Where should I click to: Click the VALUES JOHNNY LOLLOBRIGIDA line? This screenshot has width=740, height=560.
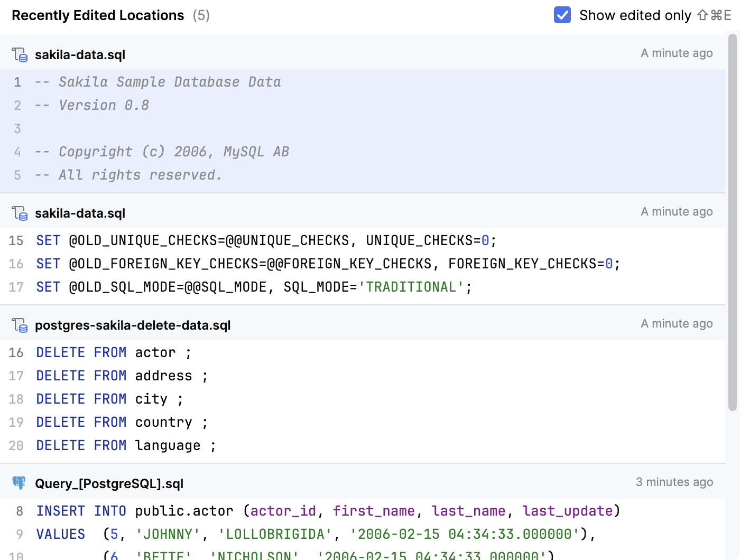(x=316, y=535)
